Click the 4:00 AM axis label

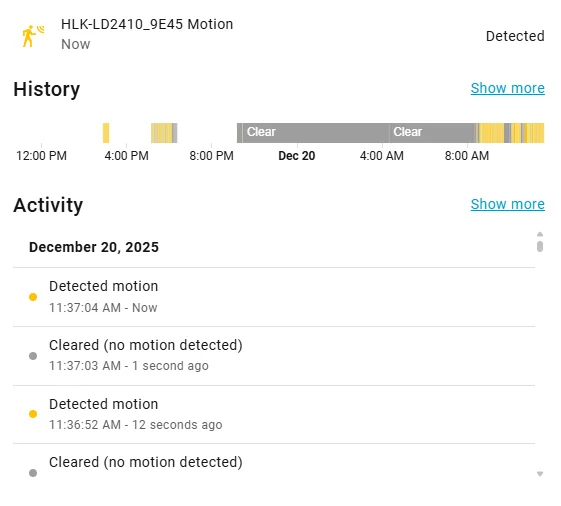[382, 156]
